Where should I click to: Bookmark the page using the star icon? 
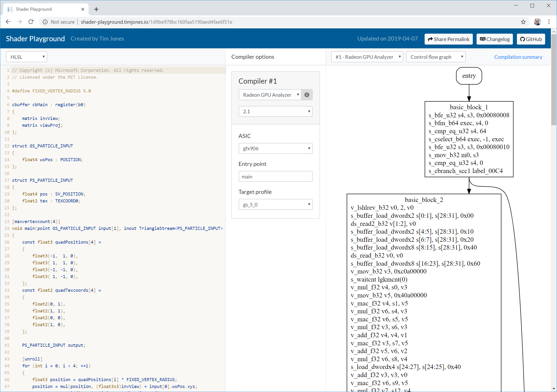(523, 22)
